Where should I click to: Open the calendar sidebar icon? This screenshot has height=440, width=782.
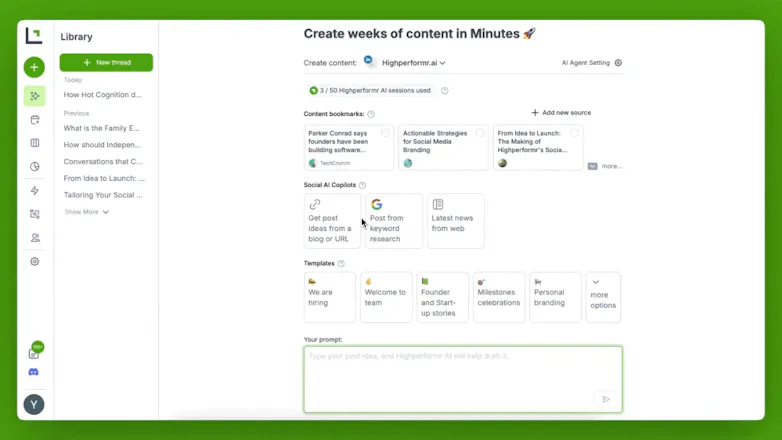(x=34, y=120)
